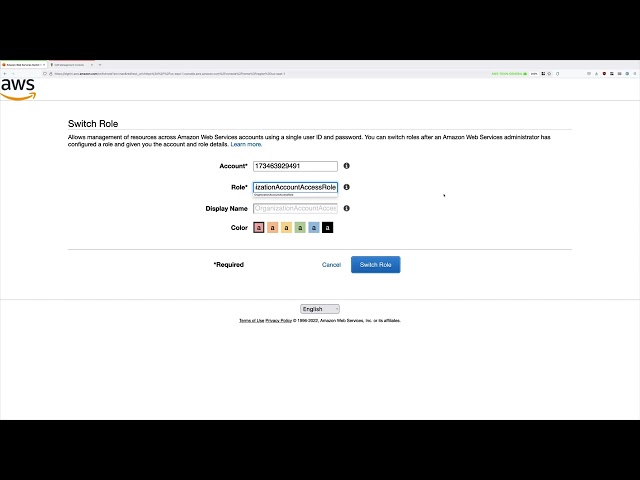Click the AWS logo
Screen dimensions: 640x480
click(x=18, y=89)
